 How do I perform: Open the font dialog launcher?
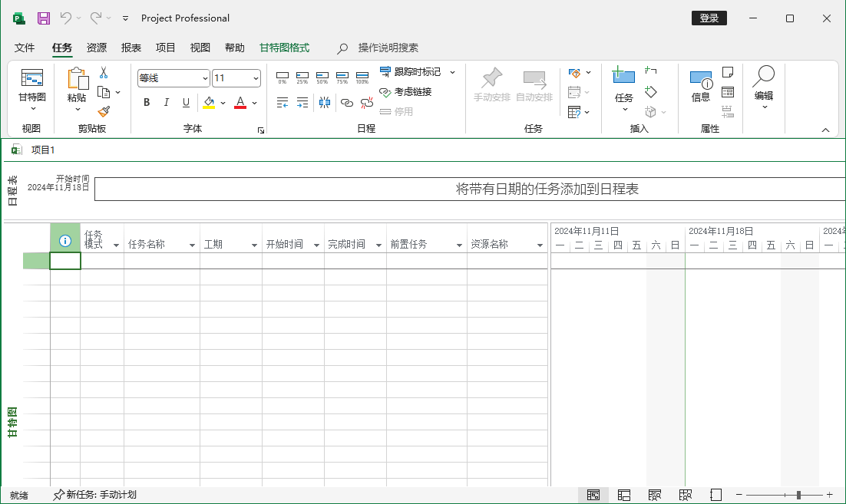tap(260, 130)
